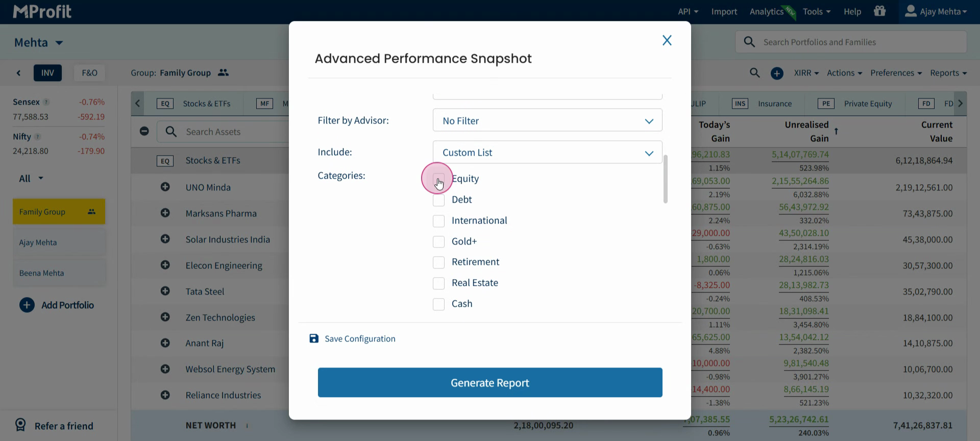Open the Import menu item

(724, 11)
